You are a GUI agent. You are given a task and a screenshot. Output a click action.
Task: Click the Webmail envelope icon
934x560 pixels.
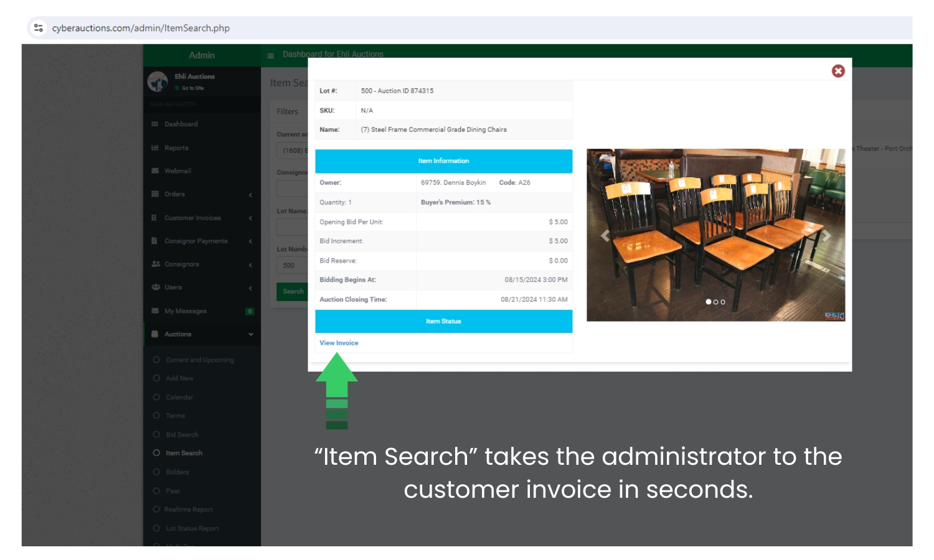point(154,171)
